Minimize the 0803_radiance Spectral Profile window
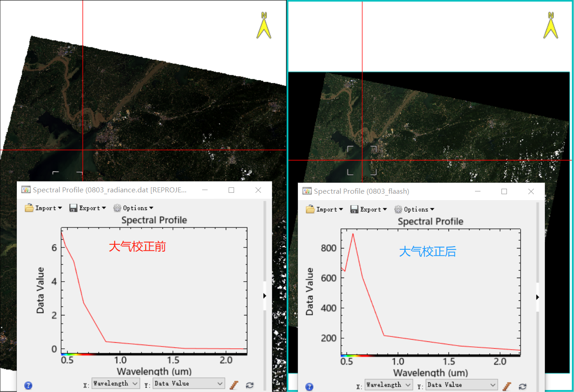 click(x=204, y=190)
